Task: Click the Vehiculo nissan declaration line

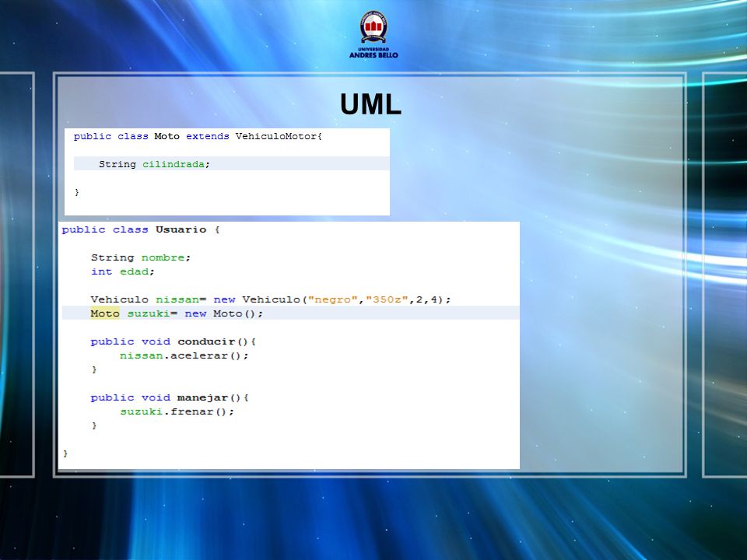Action: tap(271, 299)
